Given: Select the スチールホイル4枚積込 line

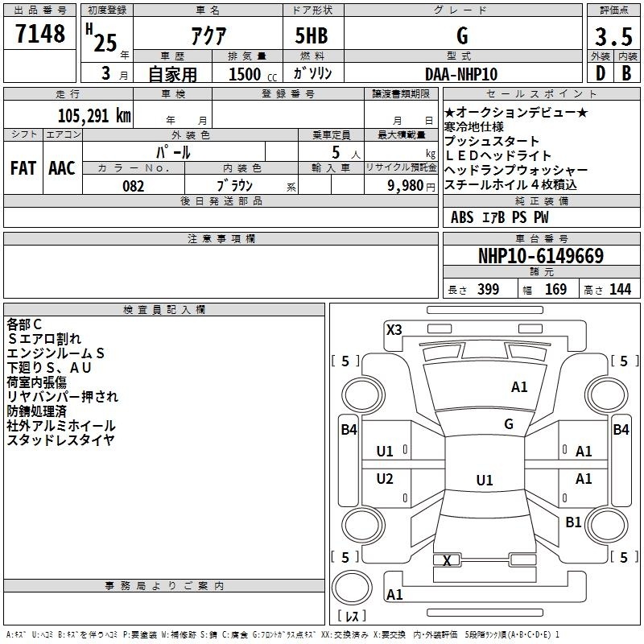Looking at the screenshot, I should click(x=510, y=184).
